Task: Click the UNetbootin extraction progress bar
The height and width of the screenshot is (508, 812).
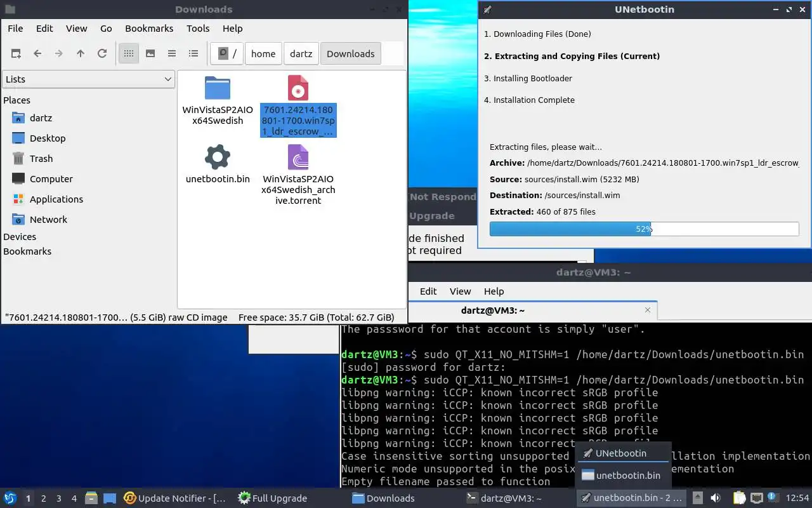Action: click(644, 229)
